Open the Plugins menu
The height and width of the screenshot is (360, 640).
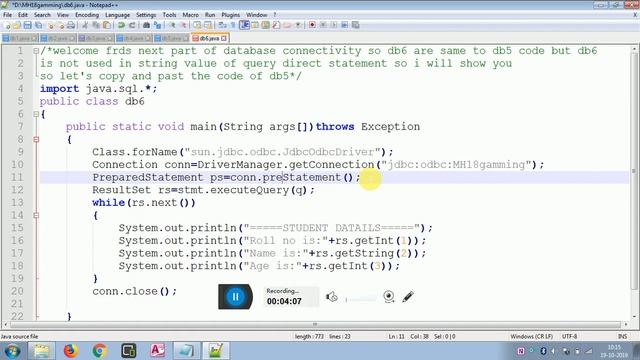231,15
